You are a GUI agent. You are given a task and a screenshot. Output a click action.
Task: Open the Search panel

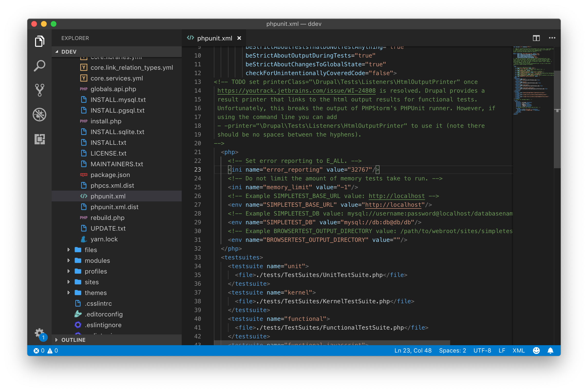(x=39, y=66)
